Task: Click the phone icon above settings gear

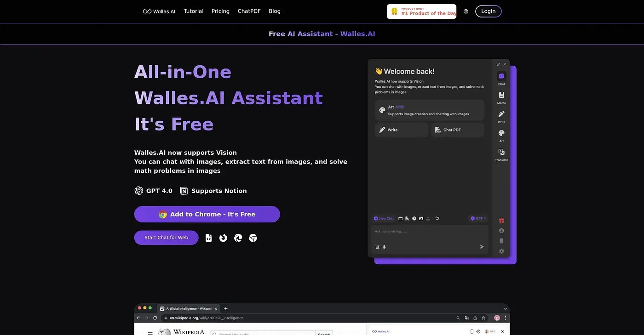Action: click(x=501, y=241)
